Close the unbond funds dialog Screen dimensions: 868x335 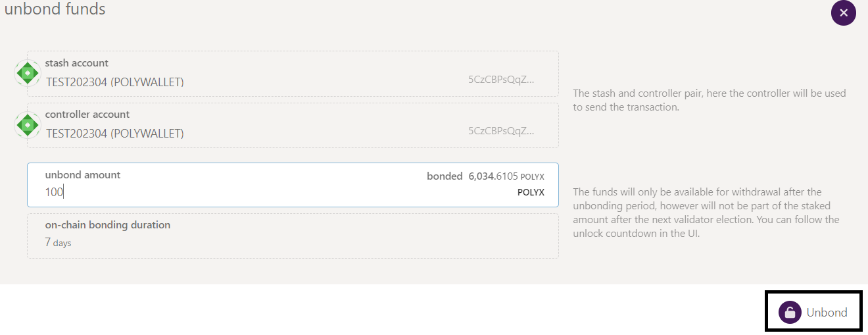point(844,13)
